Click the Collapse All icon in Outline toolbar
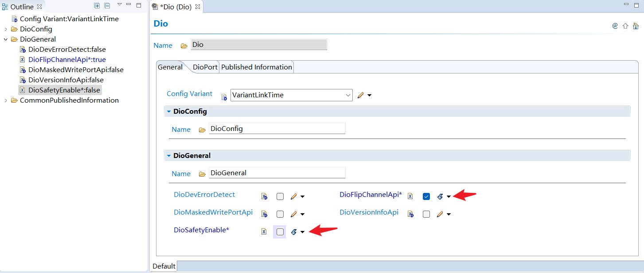Screen dimensions: 644x273 tap(107, 6)
